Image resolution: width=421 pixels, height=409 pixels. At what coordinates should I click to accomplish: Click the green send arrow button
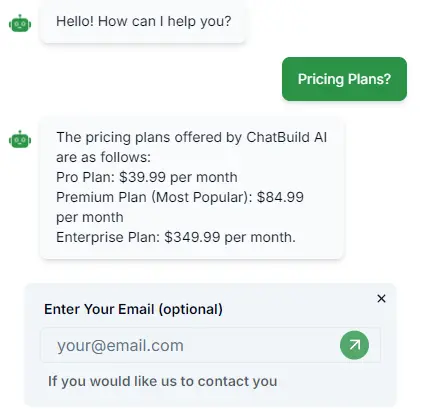coord(354,345)
